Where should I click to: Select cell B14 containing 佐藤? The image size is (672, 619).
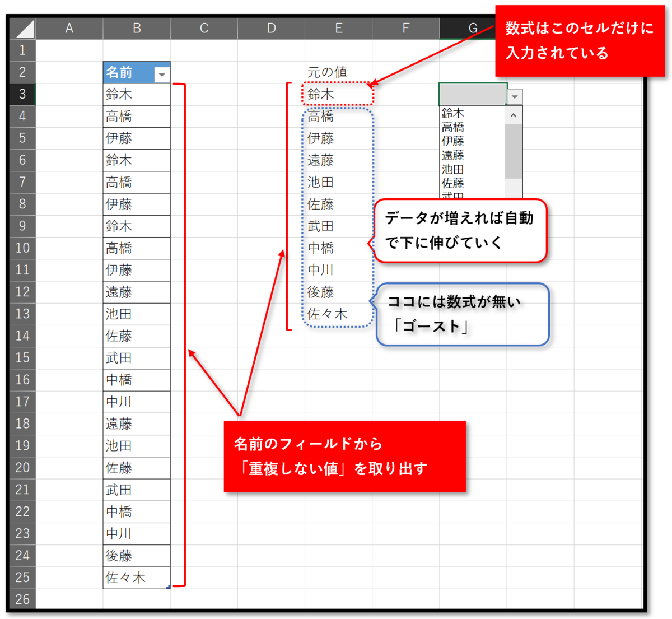pos(137,336)
